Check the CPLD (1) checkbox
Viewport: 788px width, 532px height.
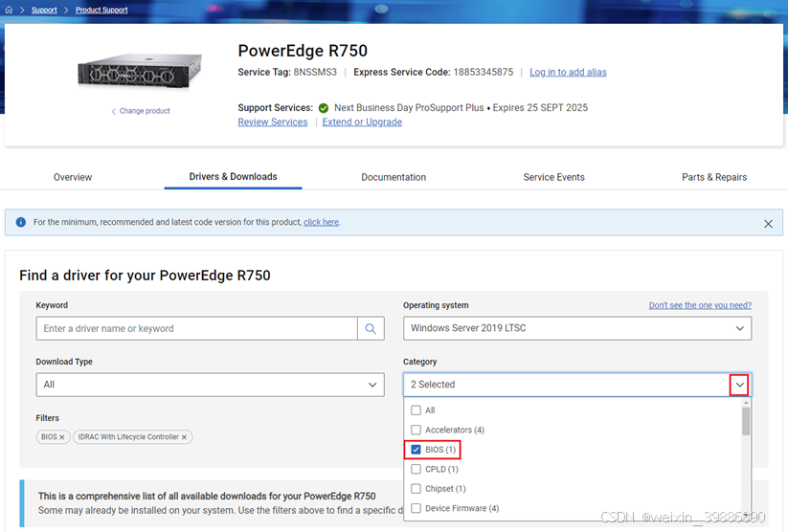tap(416, 469)
